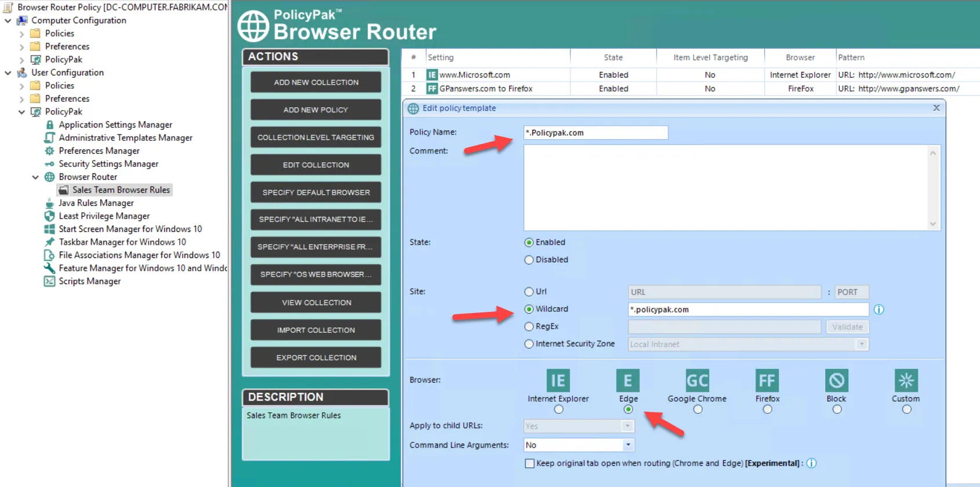The height and width of the screenshot is (487, 980).
Task: Collapse the Browser Router tree node
Action: click(35, 177)
